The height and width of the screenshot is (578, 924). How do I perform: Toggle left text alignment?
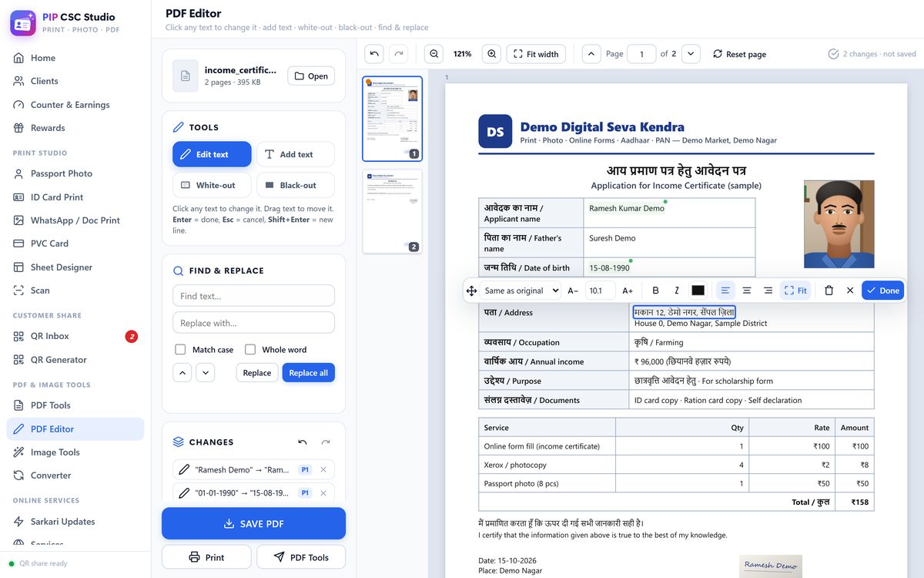click(725, 291)
